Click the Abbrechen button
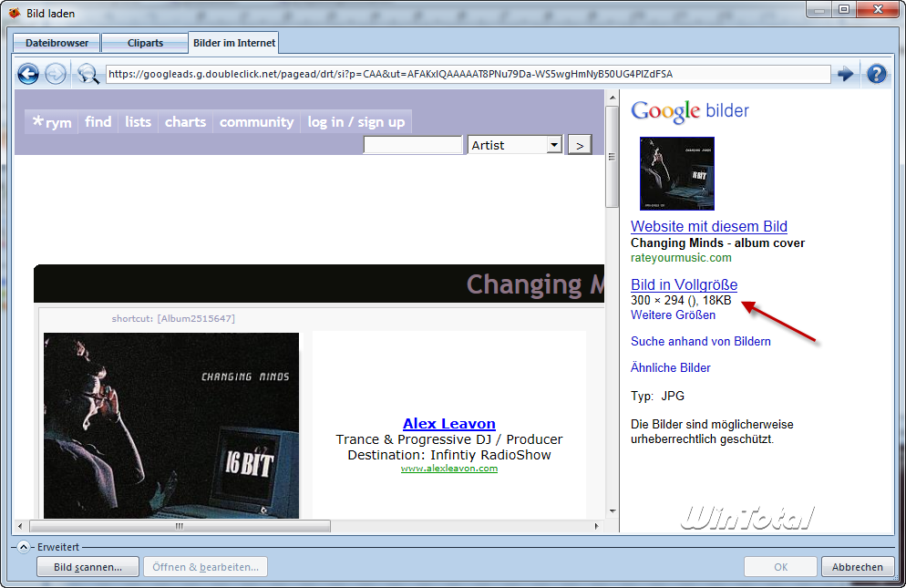The width and height of the screenshot is (906, 588). (858, 567)
